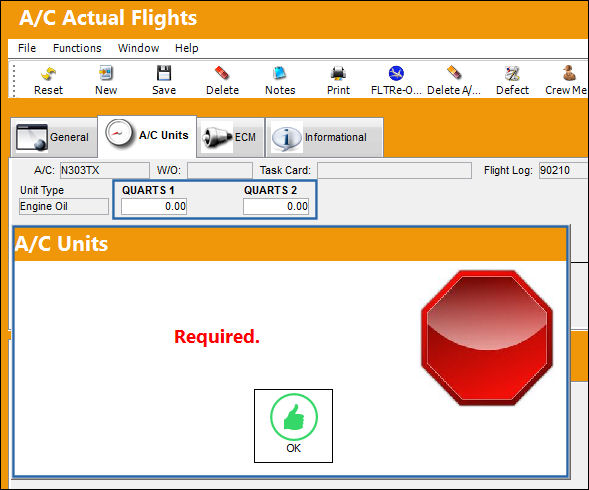The width and height of the screenshot is (589, 490).
Task: Click the A/C Units dialog title
Action: point(61,244)
